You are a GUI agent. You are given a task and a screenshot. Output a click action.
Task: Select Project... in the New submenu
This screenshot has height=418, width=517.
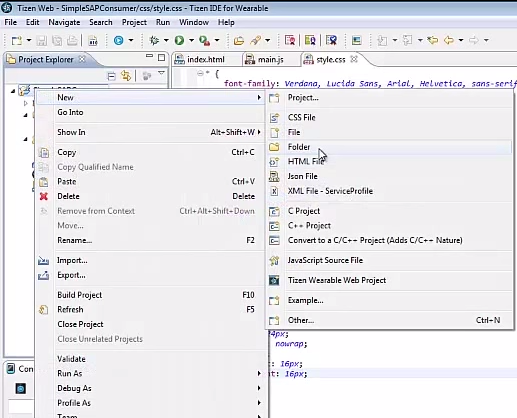[389, 98]
